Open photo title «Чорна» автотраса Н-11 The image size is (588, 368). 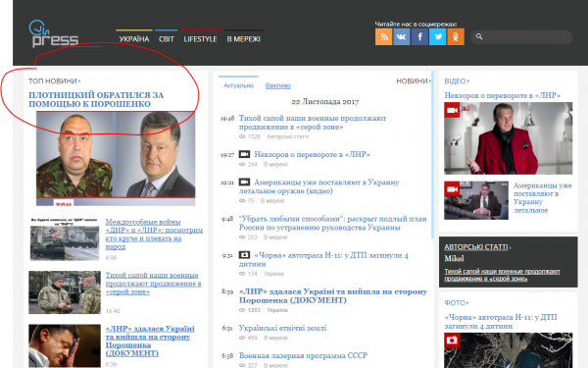(x=501, y=322)
